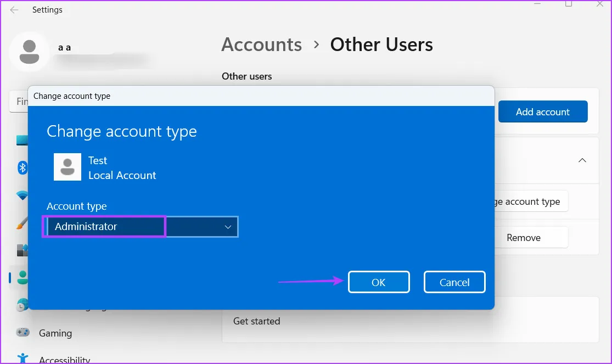Open Time & language globe clock icon
This screenshot has width=612, height=364.
coord(23,306)
